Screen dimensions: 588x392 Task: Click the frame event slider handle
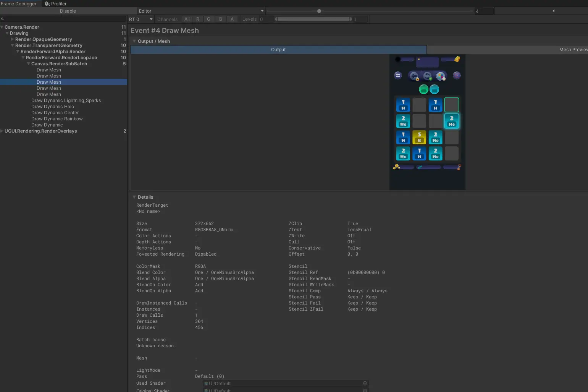pos(319,11)
